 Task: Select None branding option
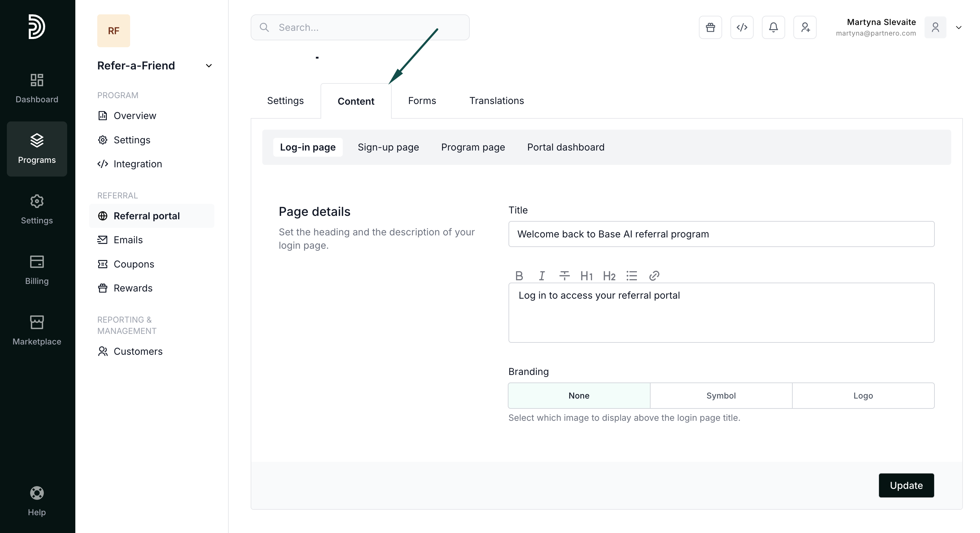(579, 396)
